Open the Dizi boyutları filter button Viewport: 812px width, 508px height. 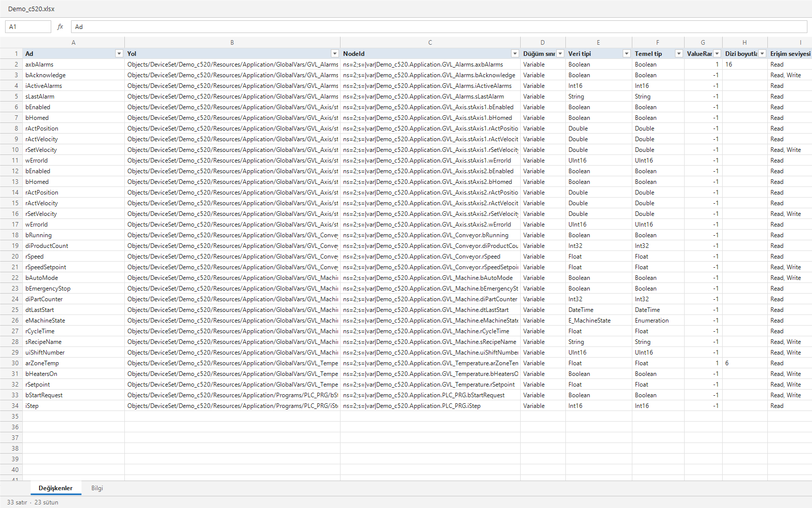[762, 54]
